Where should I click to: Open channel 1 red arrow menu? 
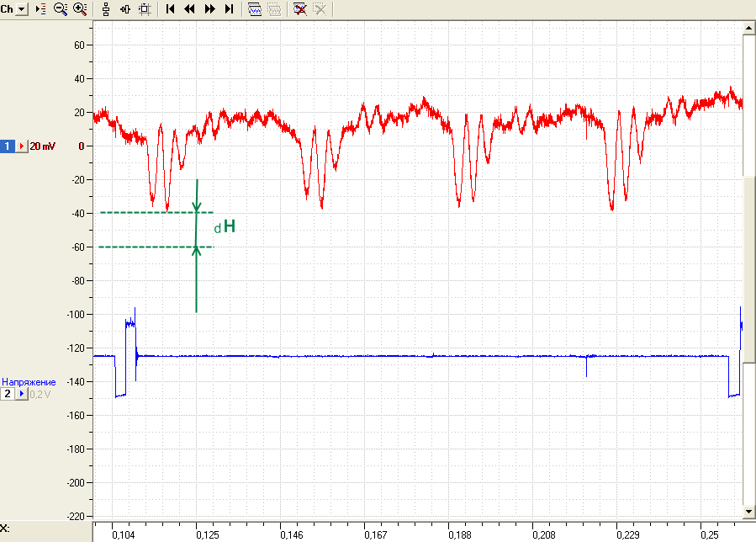point(22,146)
